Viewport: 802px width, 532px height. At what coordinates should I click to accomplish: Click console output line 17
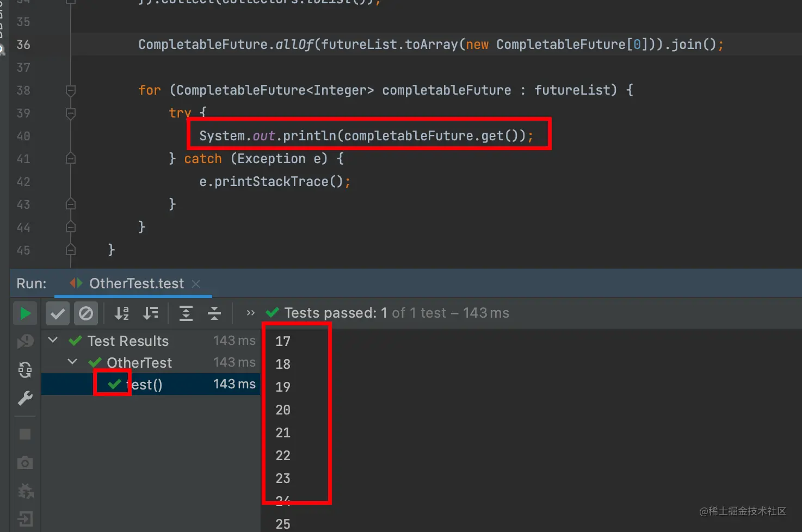tap(283, 341)
